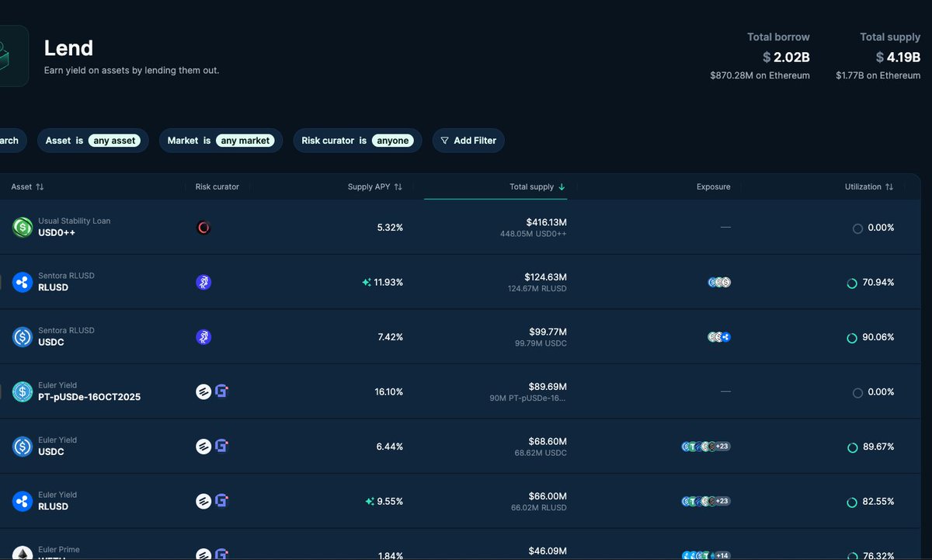Click the 70.94% utilization ring indicator

852,283
